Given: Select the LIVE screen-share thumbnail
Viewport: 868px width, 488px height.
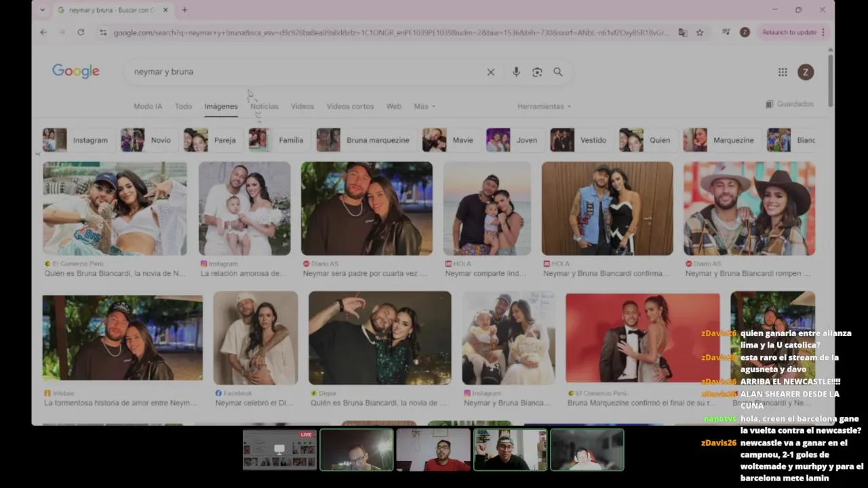Looking at the screenshot, I should tap(279, 449).
